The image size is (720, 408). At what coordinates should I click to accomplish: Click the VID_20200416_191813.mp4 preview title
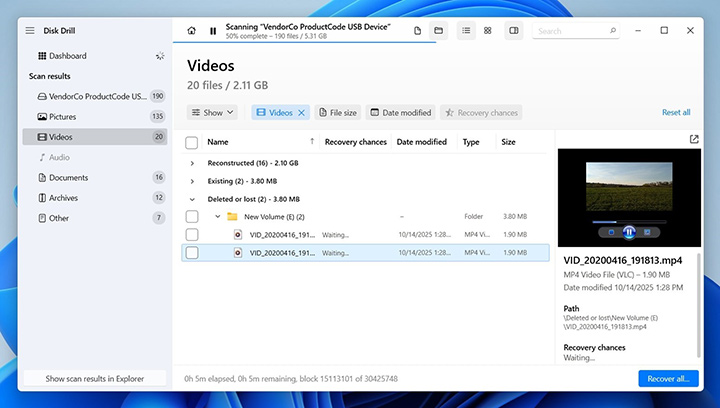[x=623, y=260]
